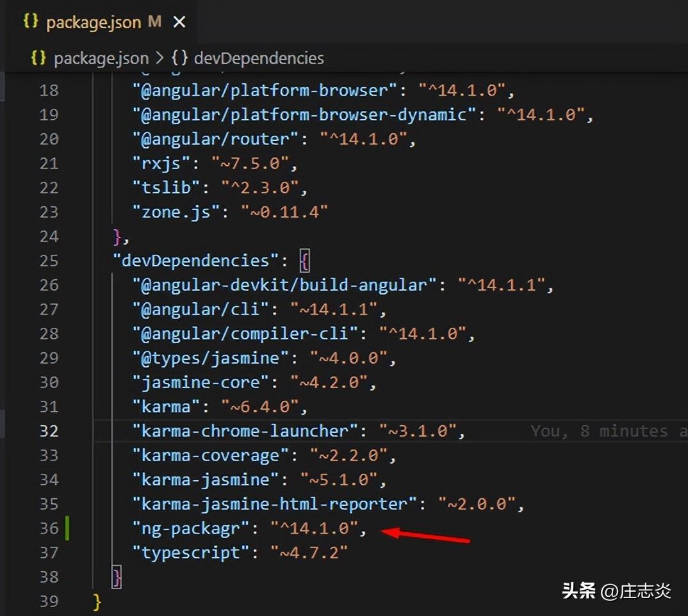Expand the breadcrumb chevron separator

160,58
